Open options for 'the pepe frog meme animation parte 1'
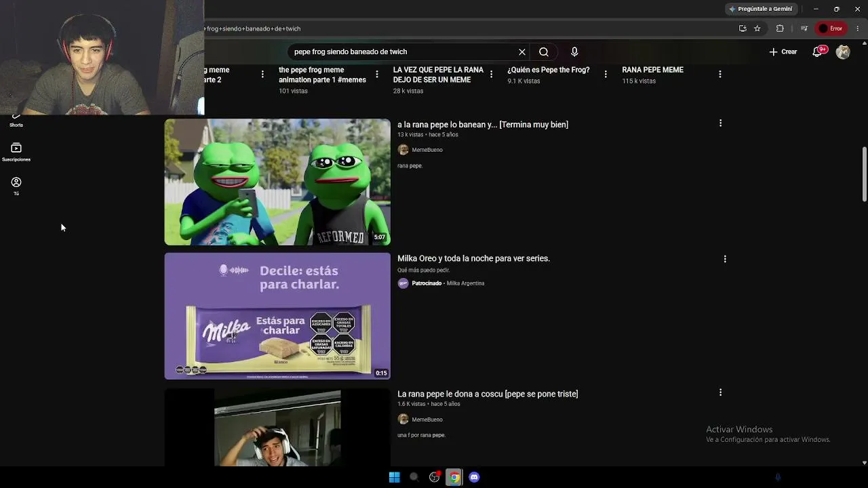The height and width of the screenshot is (488, 868). click(x=377, y=74)
